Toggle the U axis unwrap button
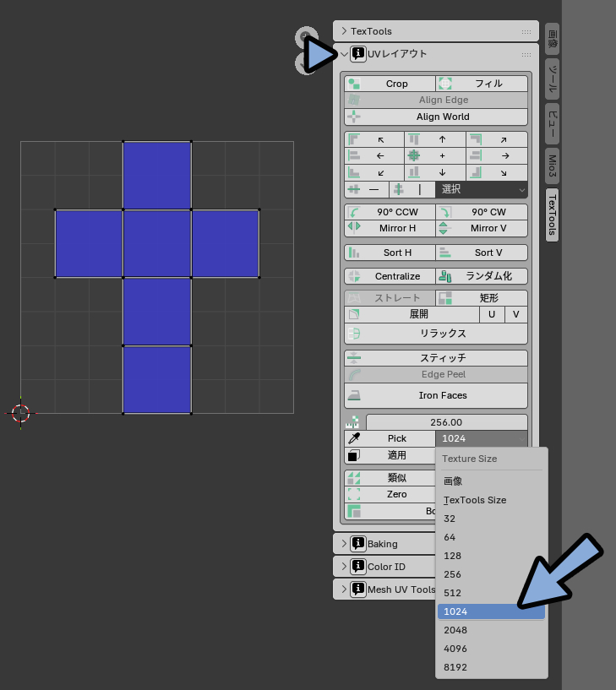The height and width of the screenshot is (690, 616). 492,314
